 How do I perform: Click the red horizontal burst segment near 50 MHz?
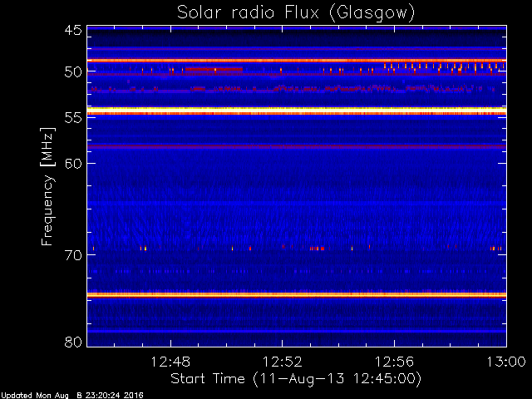click(214, 69)
